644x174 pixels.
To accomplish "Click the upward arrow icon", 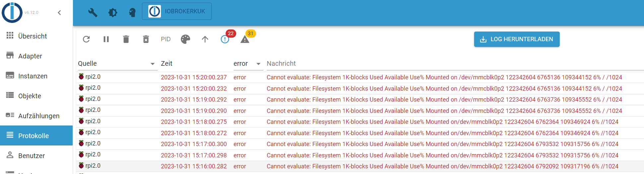I will click(x=205, y=39).
